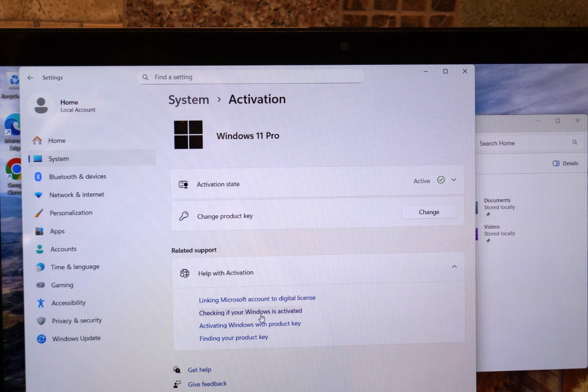Click the Give feedback link

click(x=207, y=384)
